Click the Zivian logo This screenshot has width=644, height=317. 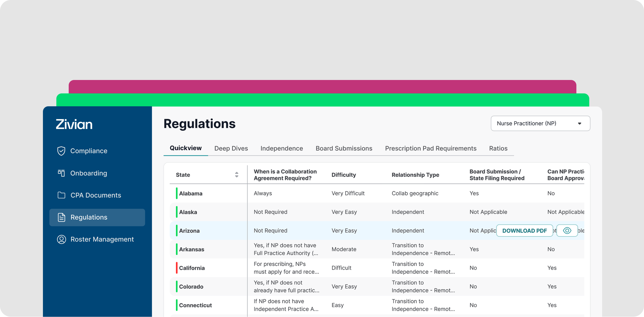pyautogui.click(x=74, y=124)
